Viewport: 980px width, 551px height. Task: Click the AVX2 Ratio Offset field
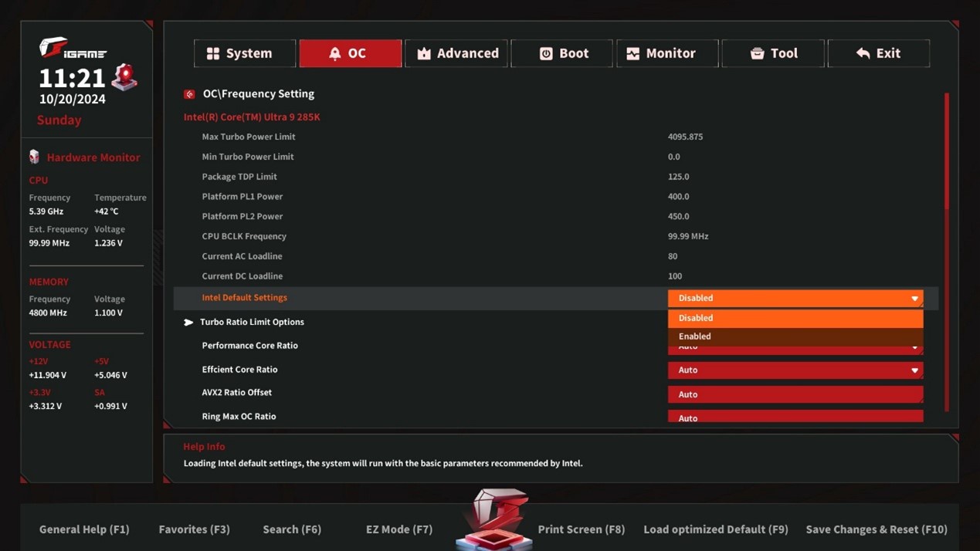[795, 394]
